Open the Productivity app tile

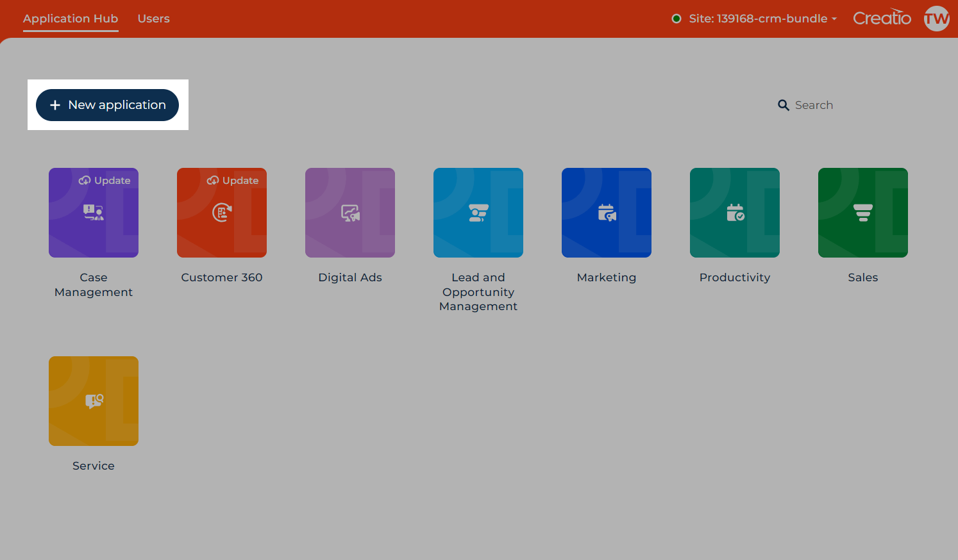click(x=735, y=213)
